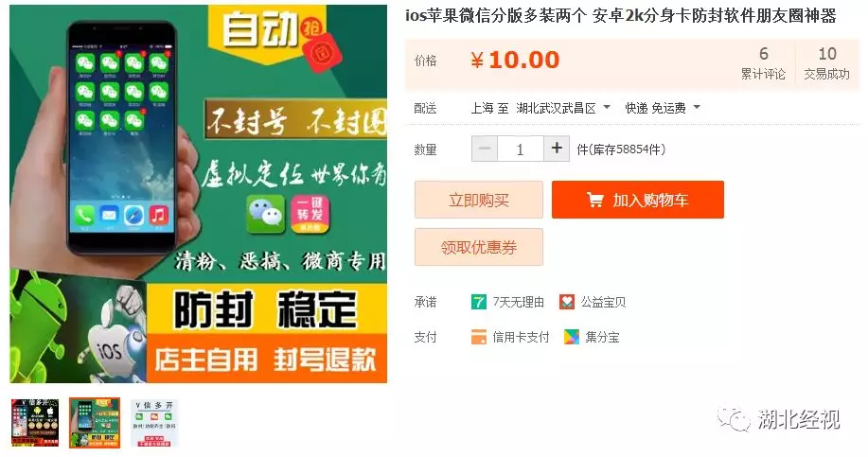Select the third white V信多开 thumbnail
868x457 pixels.
(x=154, y=423)
